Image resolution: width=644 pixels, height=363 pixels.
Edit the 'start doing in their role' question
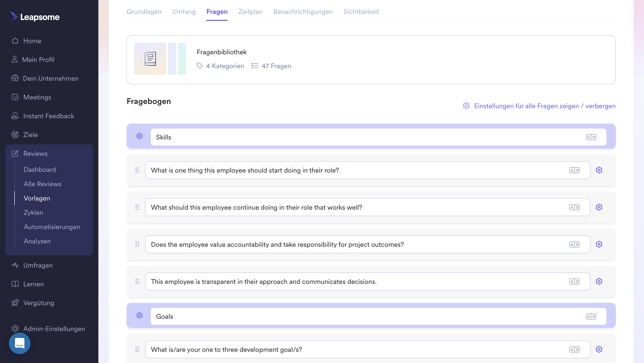(x=367, y=170)
